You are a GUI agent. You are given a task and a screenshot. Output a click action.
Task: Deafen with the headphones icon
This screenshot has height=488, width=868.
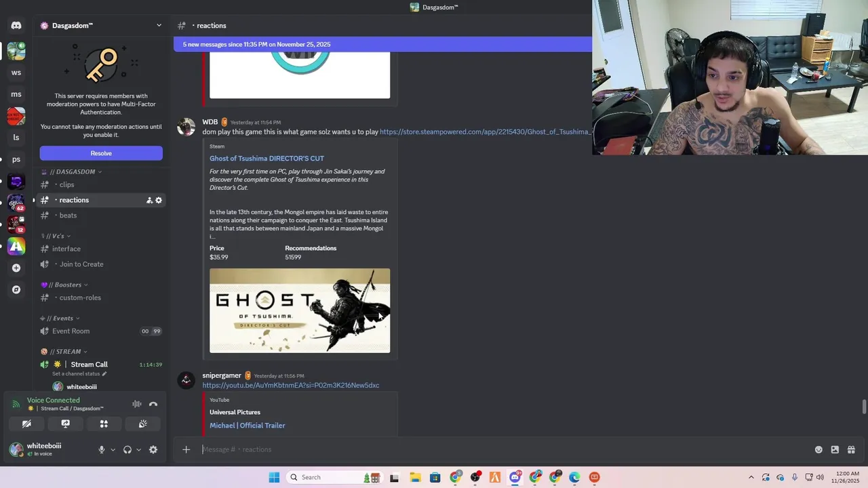[x=127, y=449]
